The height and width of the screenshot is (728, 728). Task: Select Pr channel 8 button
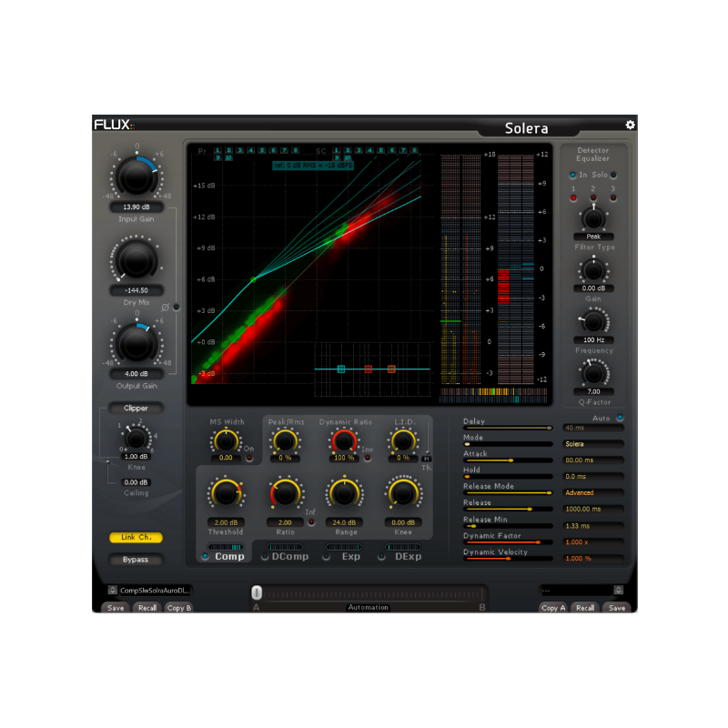click(295, 150)
